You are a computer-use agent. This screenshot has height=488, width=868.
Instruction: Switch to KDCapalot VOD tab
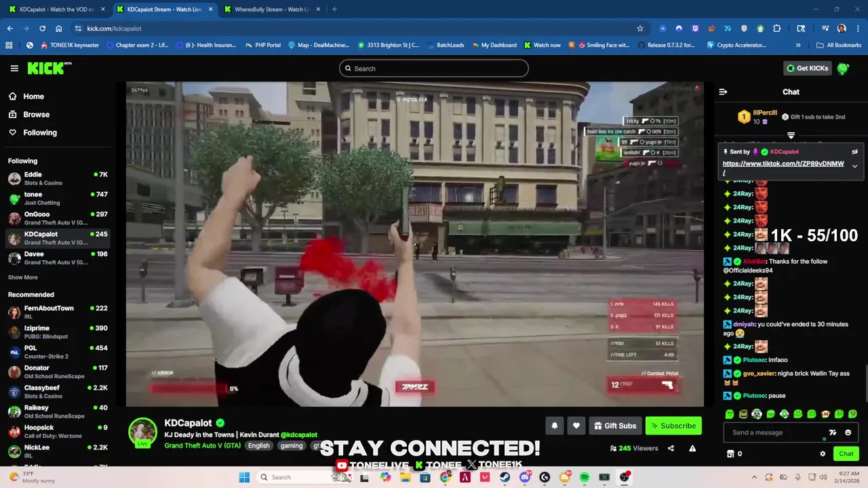[x=57, y=9]
